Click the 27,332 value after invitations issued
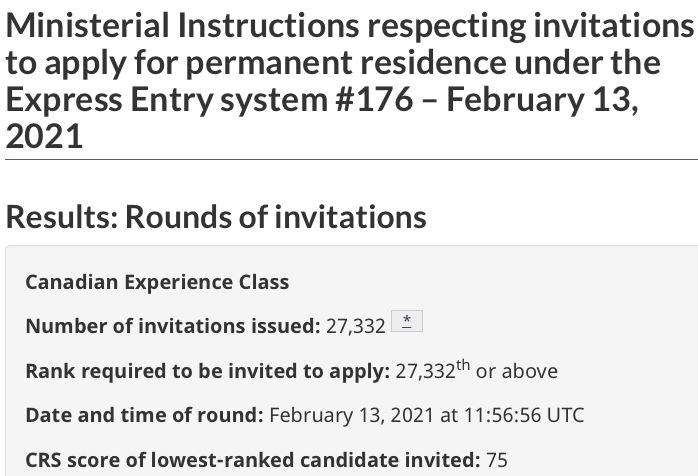The width and height of the screenshot is (698, 476). [356, 326]
